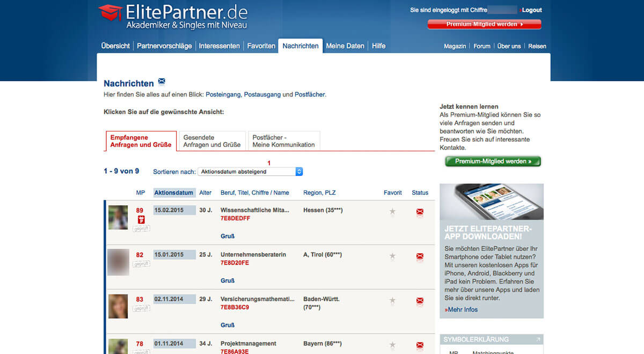Expand the Symbolerklärung panel arrow
This screenshot has height=354, width=644.
tap(538, 340)
